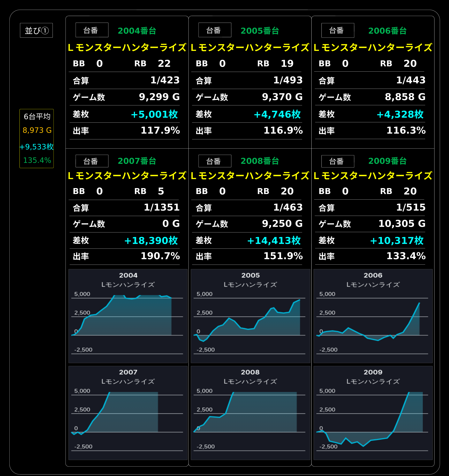The image size is (449, 476).
Task: Open the 2004 Lモンハンライズ slump graph
Action: (x=128, y=316)
